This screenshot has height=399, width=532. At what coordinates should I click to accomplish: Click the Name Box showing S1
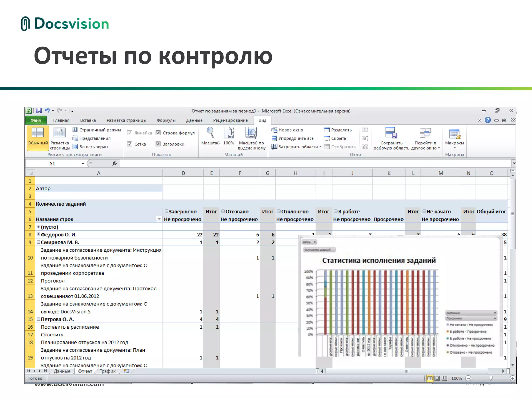click(x=53, y=163)
